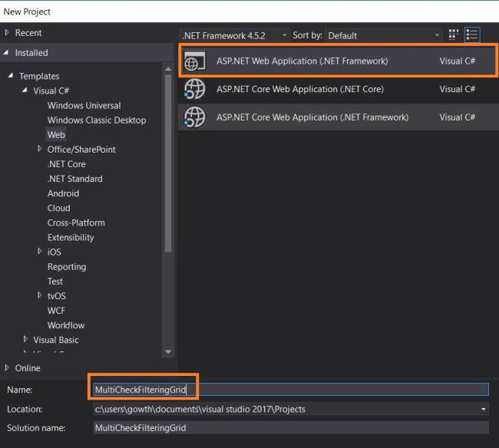Click the Templates node label
This screenshot has width=499, height=448.
[x=39, y=76]
